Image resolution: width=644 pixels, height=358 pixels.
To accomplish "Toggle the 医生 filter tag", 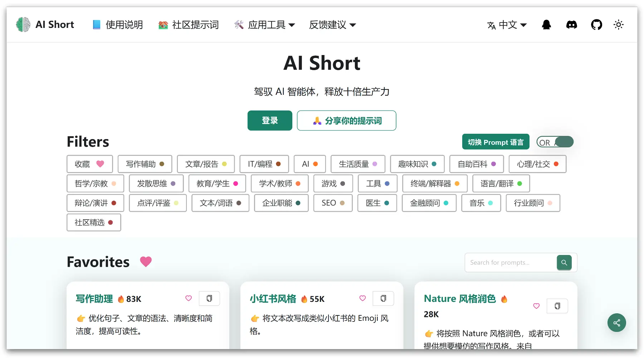I will (x=377, y=203).
